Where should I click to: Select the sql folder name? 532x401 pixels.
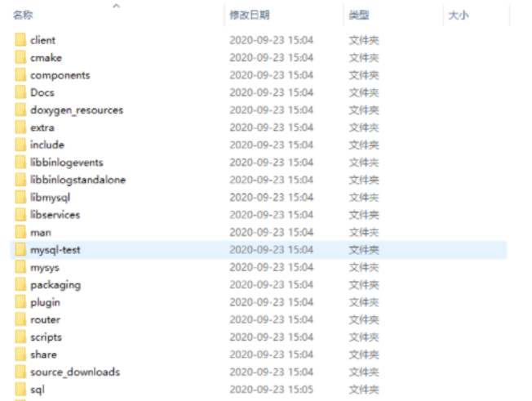(38, 390)
